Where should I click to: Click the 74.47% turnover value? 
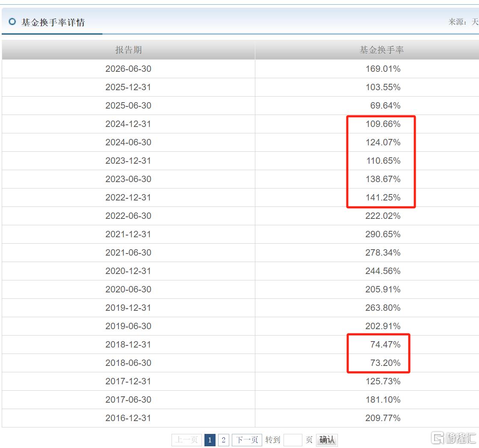(x=385, y=345)
